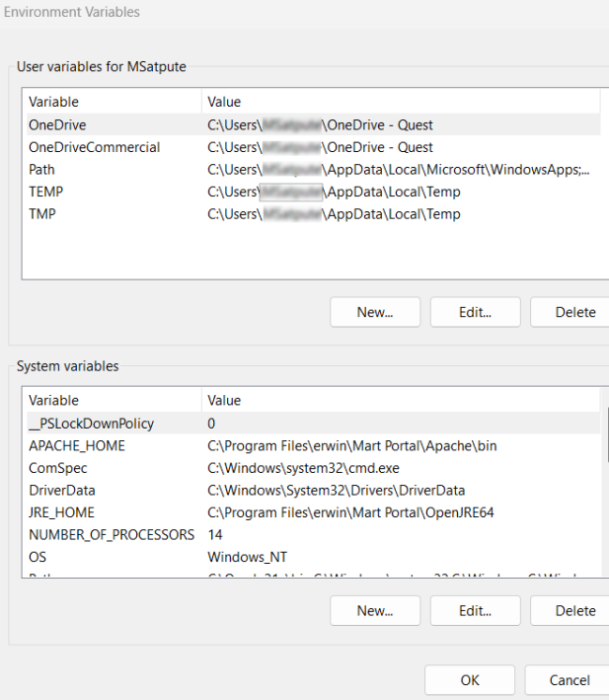
Task: Select the OneDriveCommercial user variable
Action: tap(94, 147)
